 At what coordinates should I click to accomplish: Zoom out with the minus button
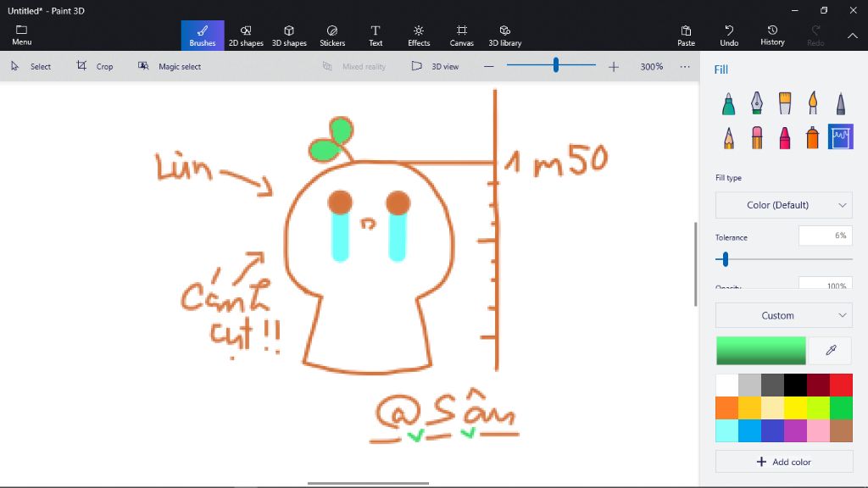[x=488, y=66]
